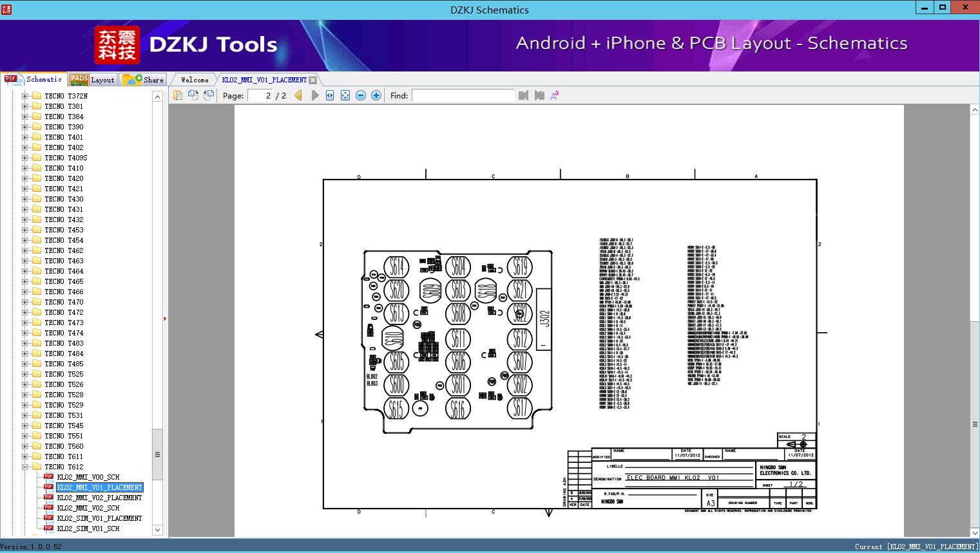The image size is (980, 553).
Task: Expand the TECNO T545 folder
Action: [x=25, y=426]
